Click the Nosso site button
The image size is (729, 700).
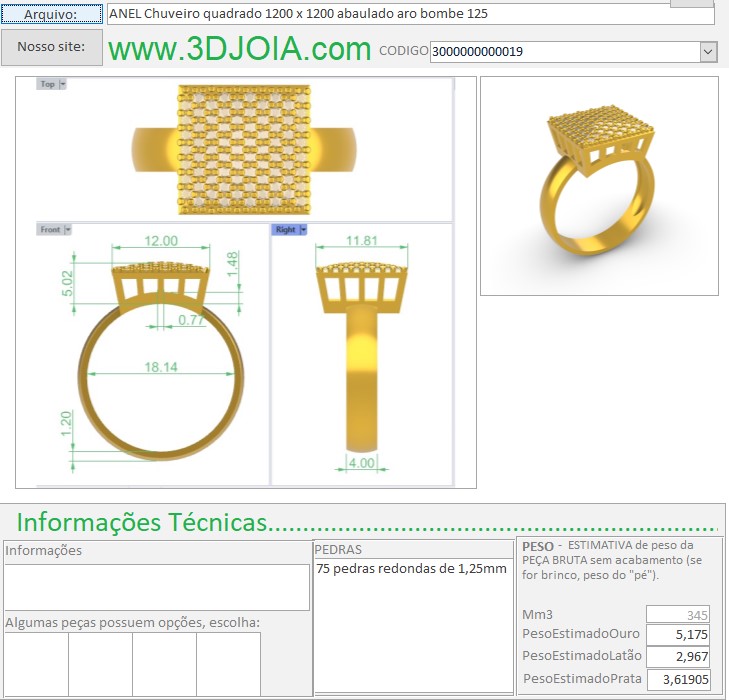point(51,47)
